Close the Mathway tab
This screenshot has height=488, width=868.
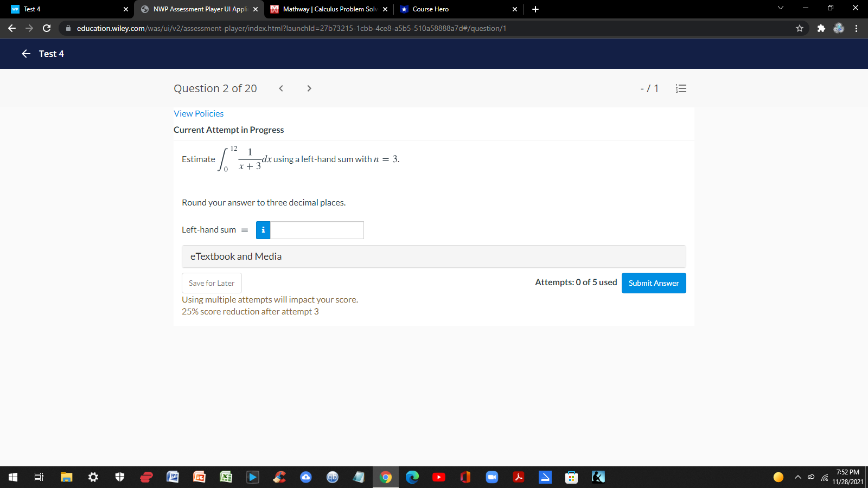[385, 9]
